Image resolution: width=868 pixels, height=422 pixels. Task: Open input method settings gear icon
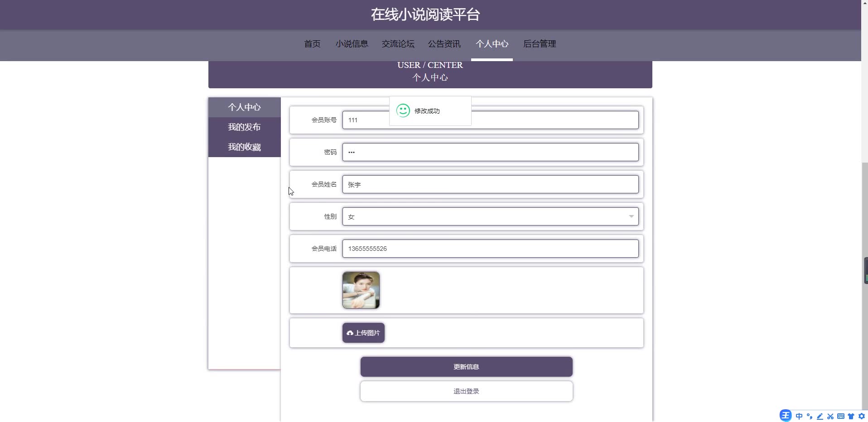tap(862, 416)
